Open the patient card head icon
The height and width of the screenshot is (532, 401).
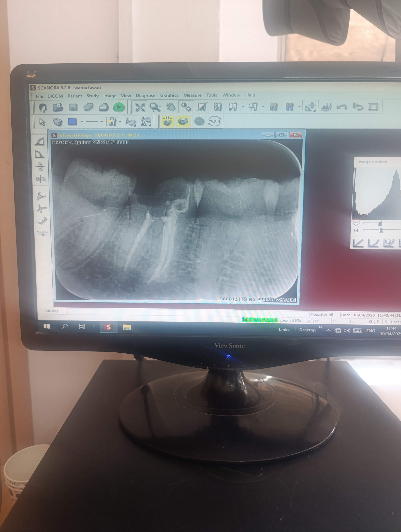[x=43, y=107]
